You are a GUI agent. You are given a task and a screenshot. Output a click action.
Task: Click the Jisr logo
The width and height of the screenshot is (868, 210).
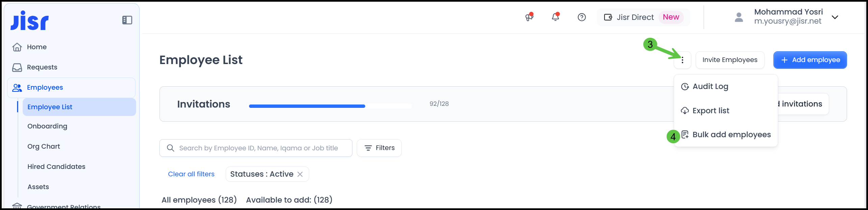point(30,21)
